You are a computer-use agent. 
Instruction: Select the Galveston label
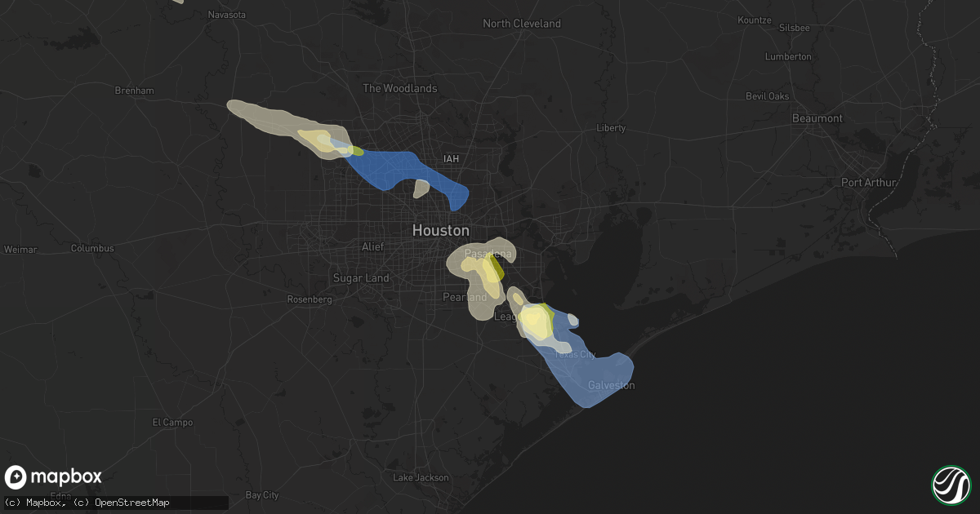click(x=612, y=385)
